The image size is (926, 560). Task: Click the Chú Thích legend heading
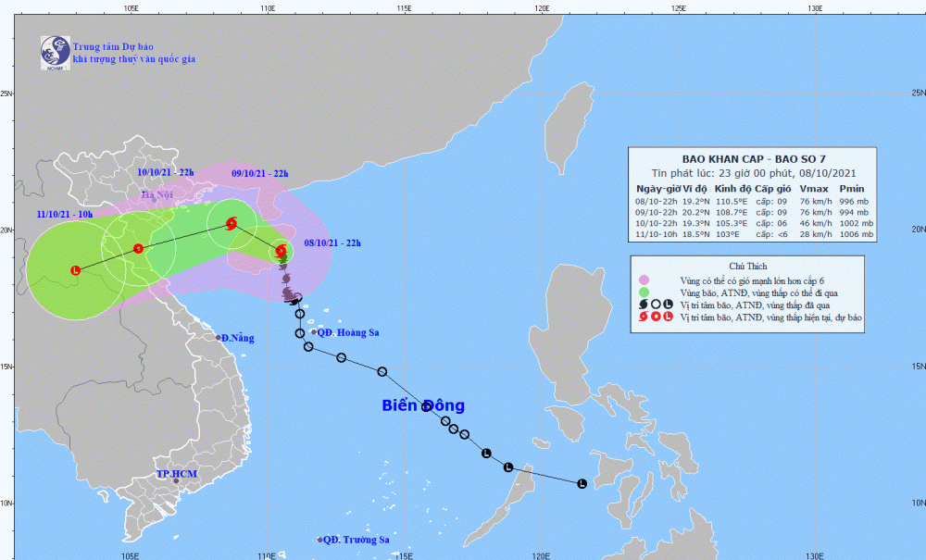(752, 264)
